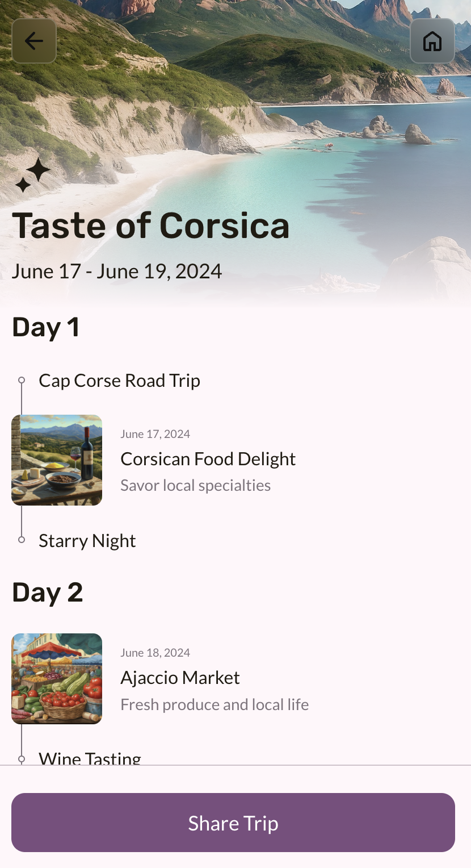Image resolution: width=471 pixels, height=868 pixels.
Task: Tap the back arrow icon
Action: tap(34, 41)
